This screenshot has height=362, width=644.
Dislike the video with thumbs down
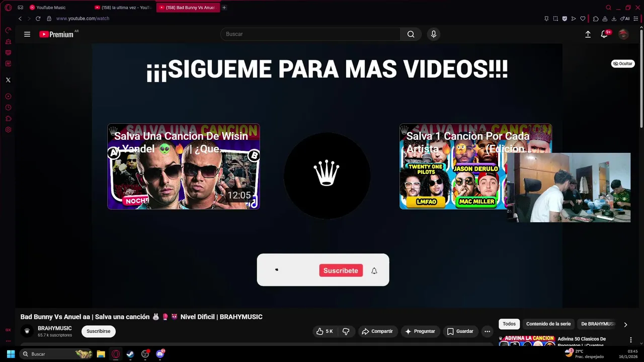[x=346, y=331]
